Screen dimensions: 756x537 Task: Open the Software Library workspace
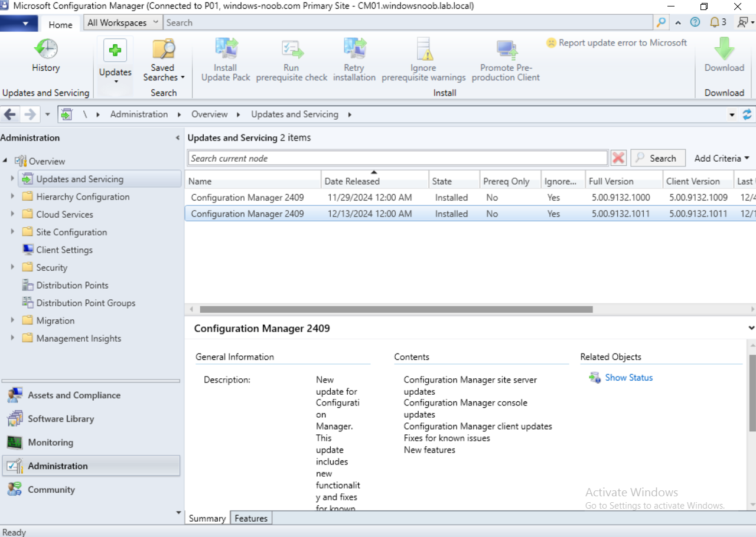[61, 418]
